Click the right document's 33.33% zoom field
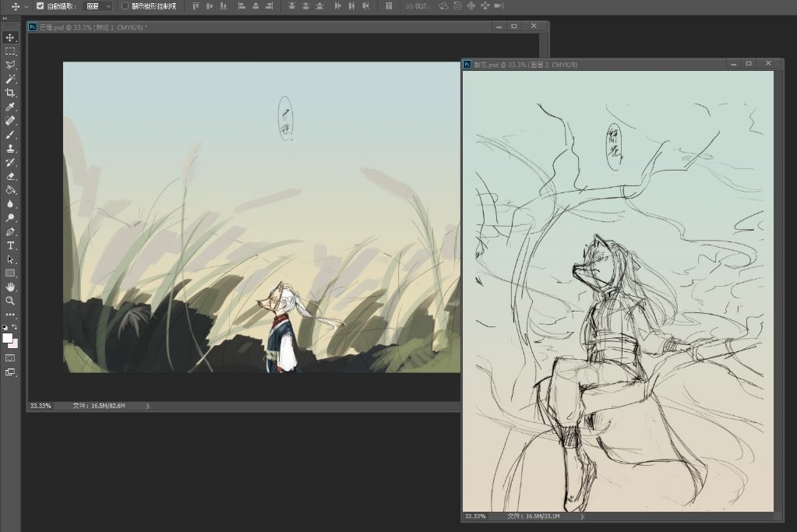The image size is (797, 532). [475, 516]
